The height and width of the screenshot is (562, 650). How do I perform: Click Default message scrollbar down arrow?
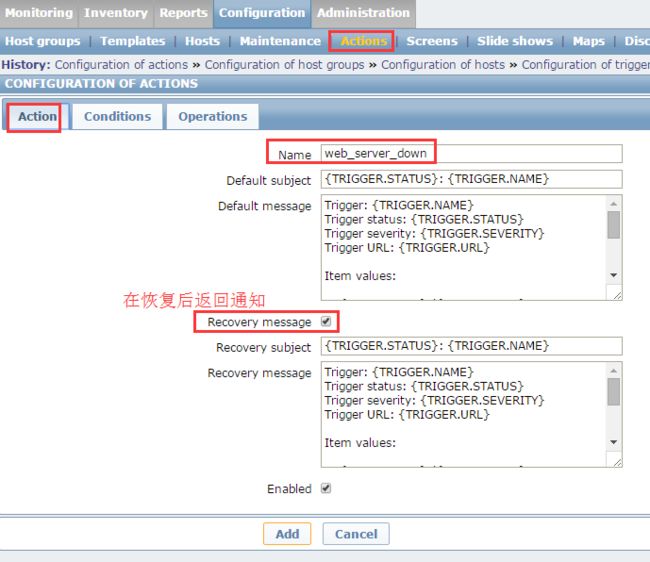pyautogui.click(x=614, y=275)
